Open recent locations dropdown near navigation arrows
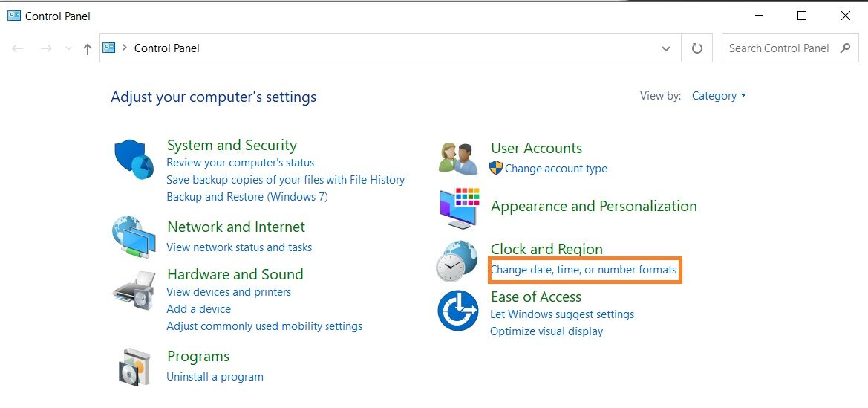 [68, 49]
